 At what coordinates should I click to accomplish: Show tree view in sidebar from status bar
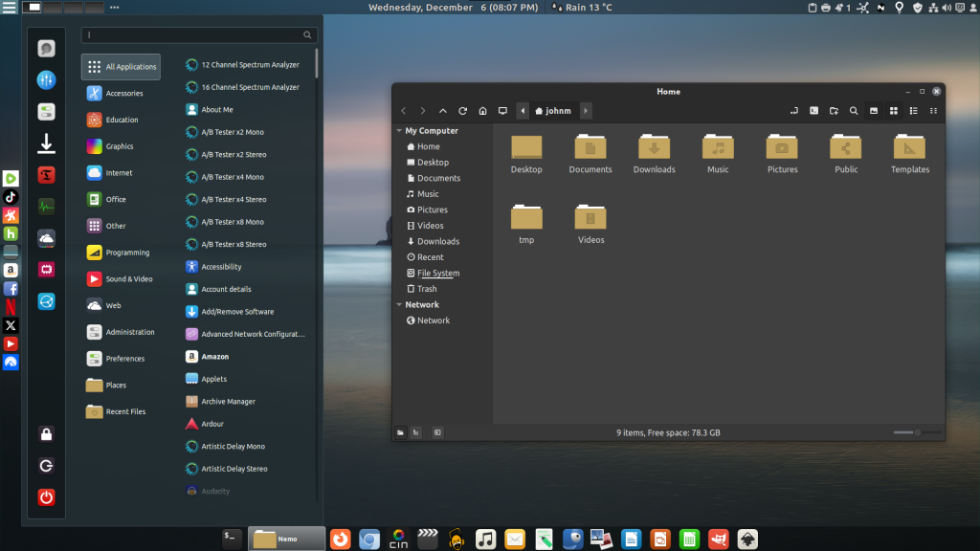coord(415,432)
